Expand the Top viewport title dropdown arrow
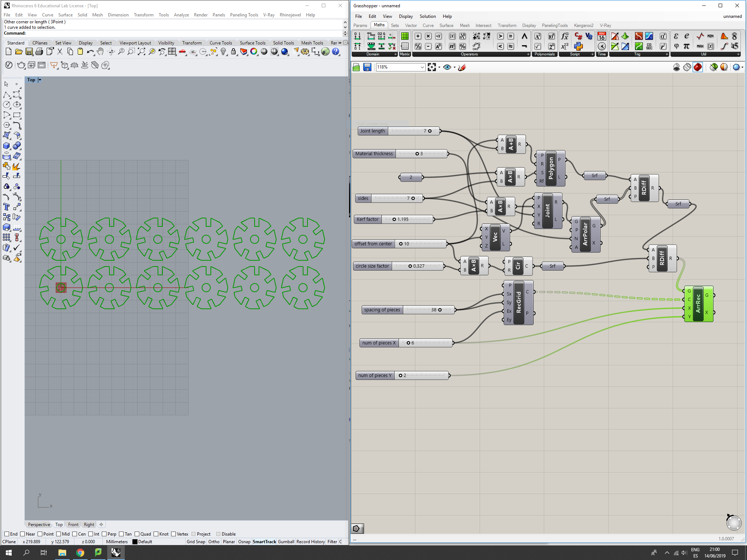 40,80
